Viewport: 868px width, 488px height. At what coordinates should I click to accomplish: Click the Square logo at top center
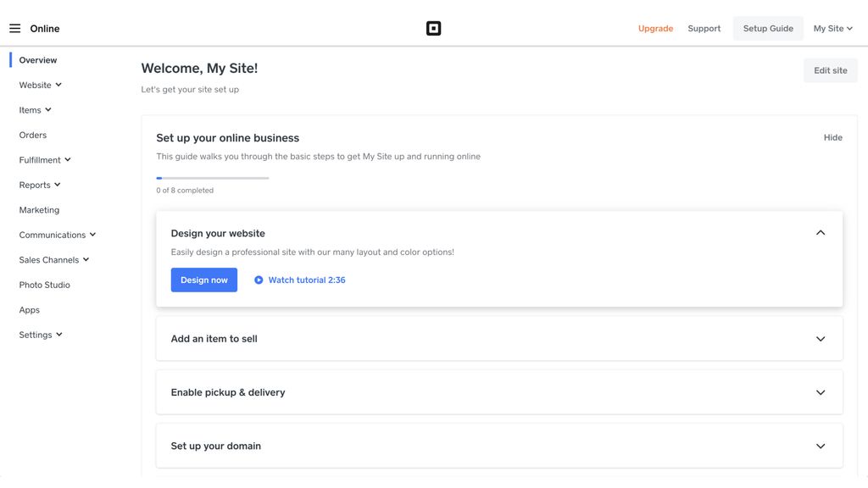click(433, 27)
